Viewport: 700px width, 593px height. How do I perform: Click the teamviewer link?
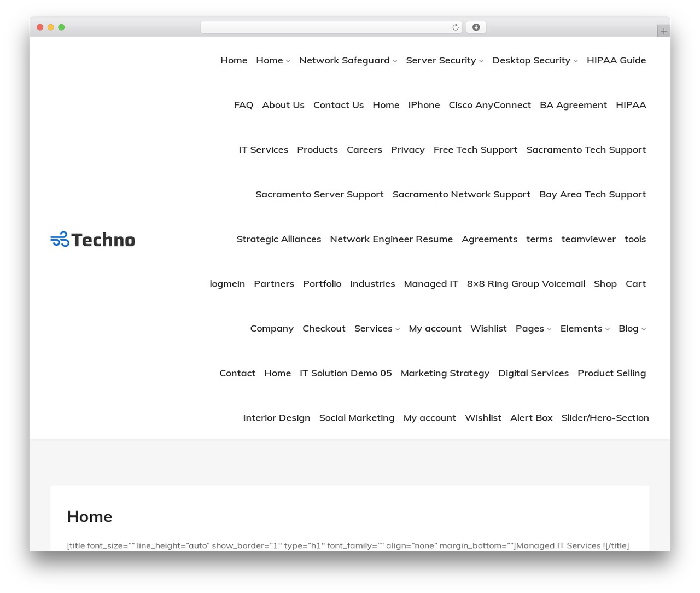[588, 239]
